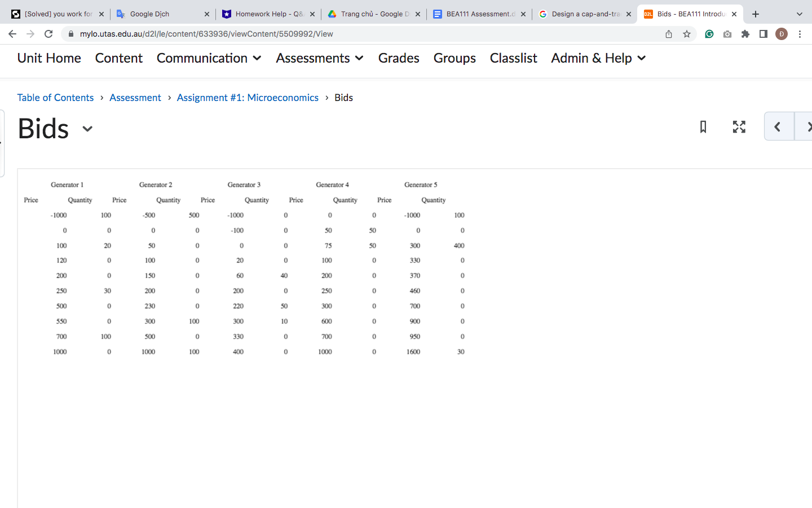This screenshot has width=812, height=508.
Task: Bookmark this tab with the star icon
Action: pos(687,34)
